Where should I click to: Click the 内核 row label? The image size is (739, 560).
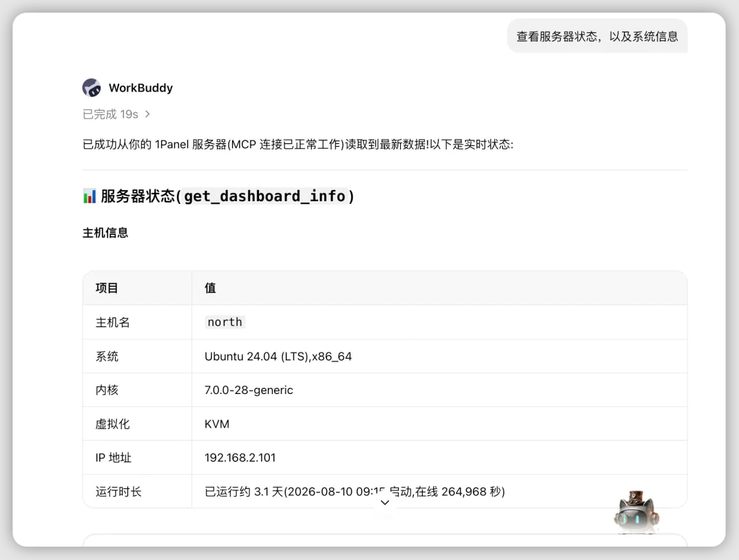click(x=107, y=391)
